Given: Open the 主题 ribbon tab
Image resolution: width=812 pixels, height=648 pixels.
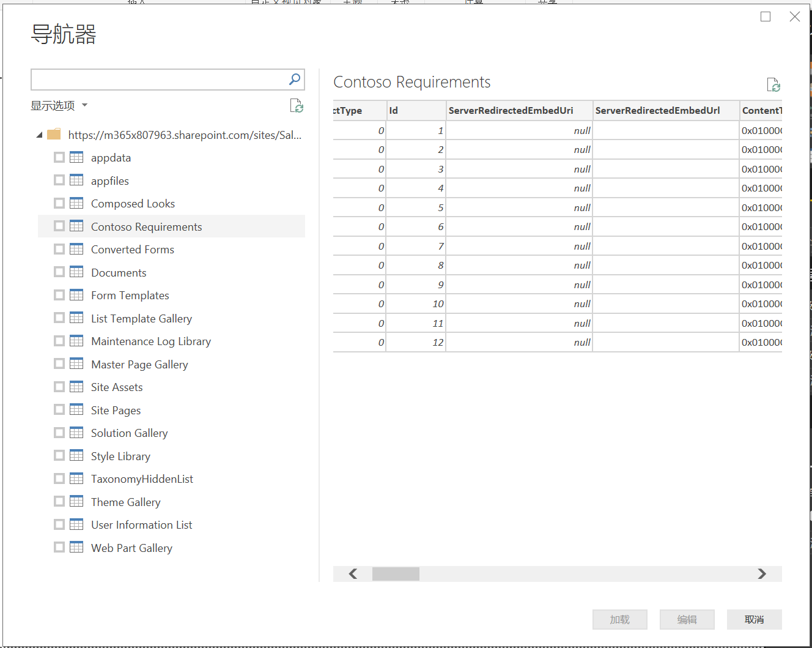Looking at the screenshot, I should tap(353, 2).
